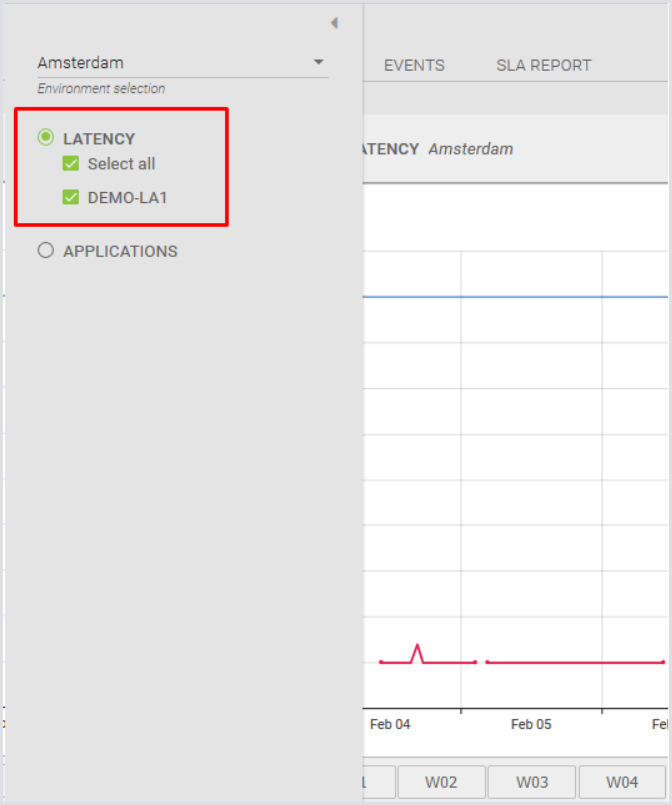672x805 pixels.
Task: Select the LATENCY radio button
Action: click(x=46, y=138)
